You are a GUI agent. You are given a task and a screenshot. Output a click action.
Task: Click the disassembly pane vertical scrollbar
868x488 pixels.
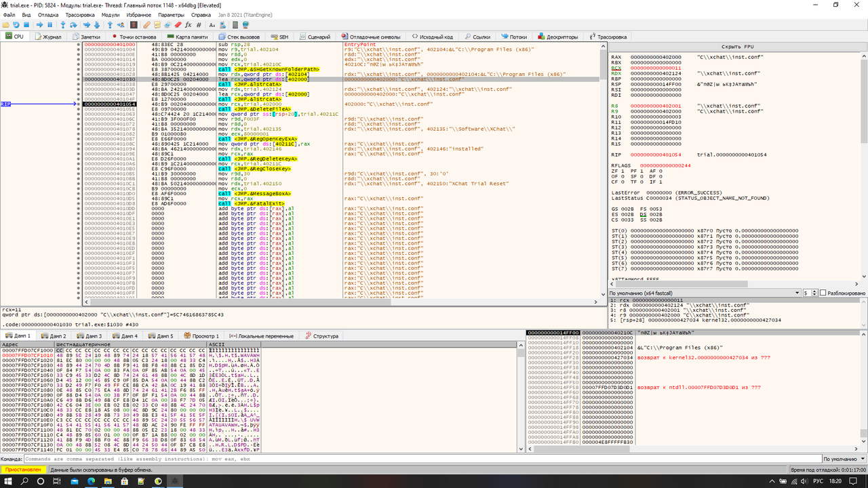(x=603, y=169)
